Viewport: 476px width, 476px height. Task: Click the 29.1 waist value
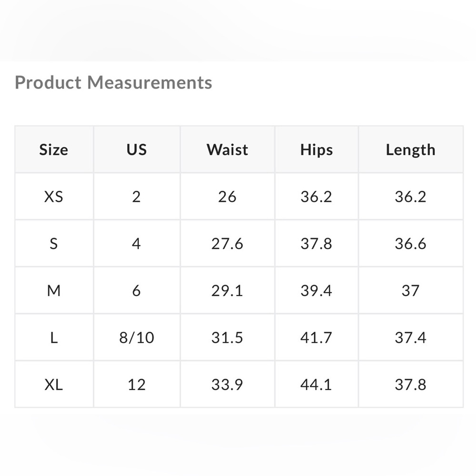(227, 290)
